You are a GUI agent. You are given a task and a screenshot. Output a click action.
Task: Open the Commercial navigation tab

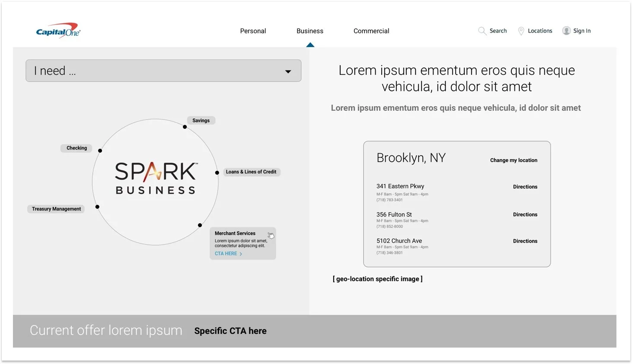click(x=371, y=31)
